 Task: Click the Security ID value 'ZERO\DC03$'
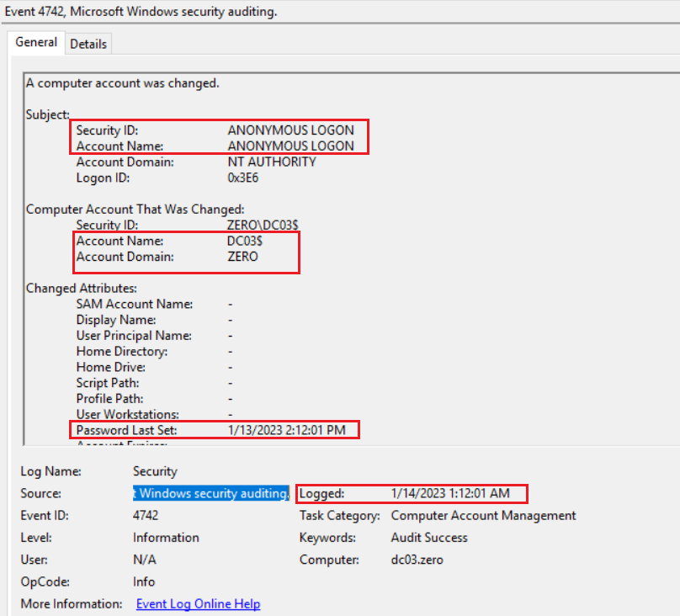263,225
